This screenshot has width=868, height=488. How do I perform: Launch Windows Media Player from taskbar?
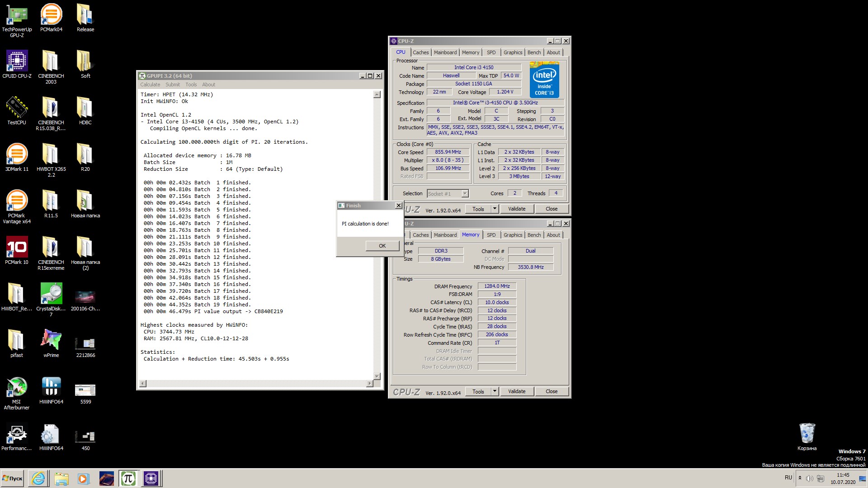[x=83, y=478]
